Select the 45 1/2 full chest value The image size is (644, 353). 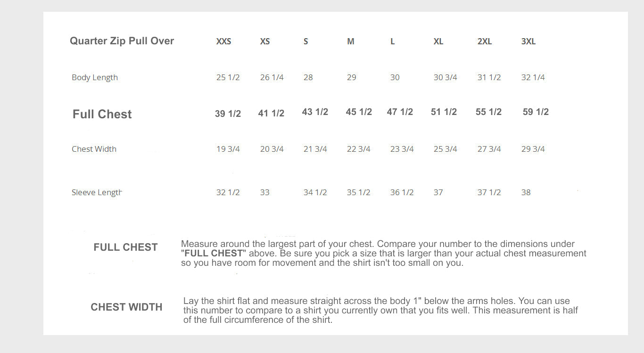[x=359, y=112]
